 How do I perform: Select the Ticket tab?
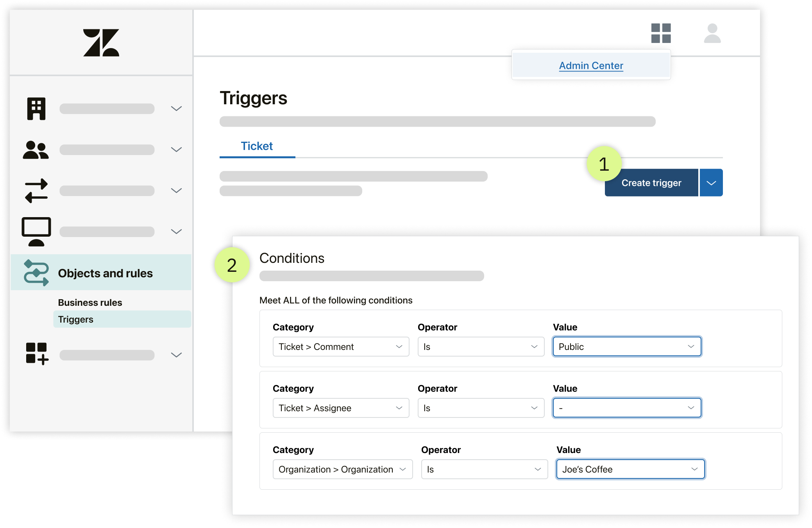pyautogui.click(x=256, y=146)
